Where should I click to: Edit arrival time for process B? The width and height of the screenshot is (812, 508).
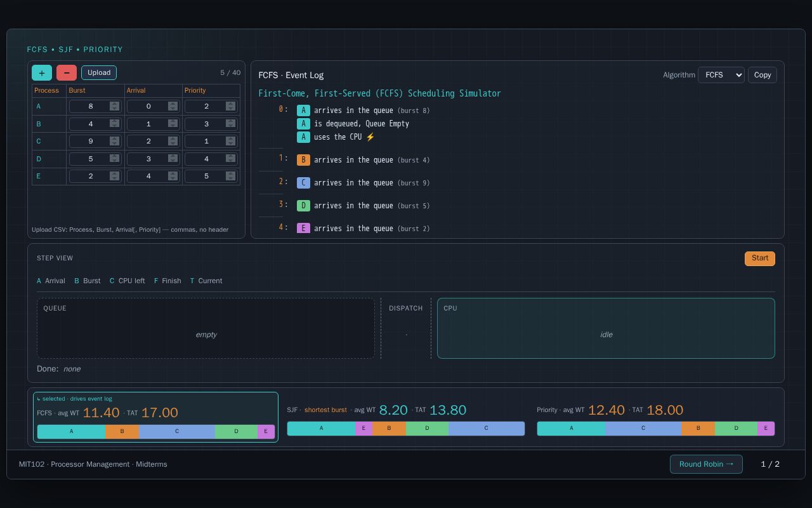pos(153,124)
